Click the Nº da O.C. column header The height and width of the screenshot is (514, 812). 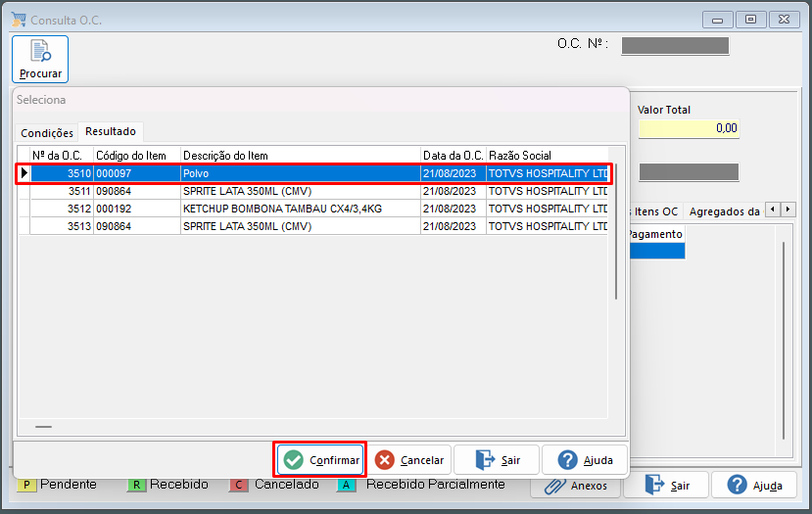click(x=62, y=156)
